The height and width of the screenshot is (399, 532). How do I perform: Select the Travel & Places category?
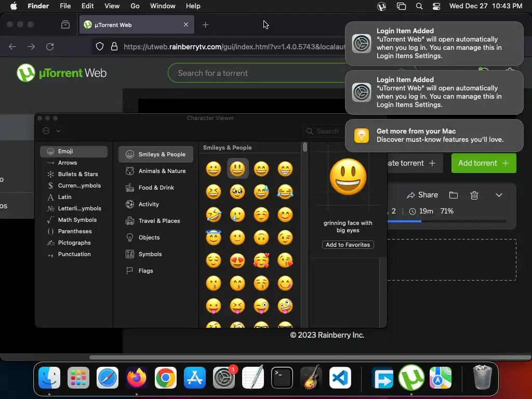(x=156, y=221)
